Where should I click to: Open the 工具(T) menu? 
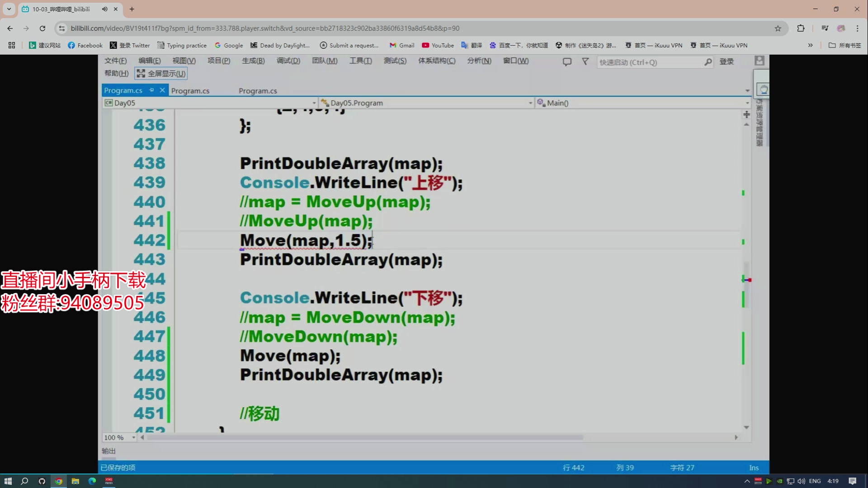pyautogui.click(x=360, y=61)
